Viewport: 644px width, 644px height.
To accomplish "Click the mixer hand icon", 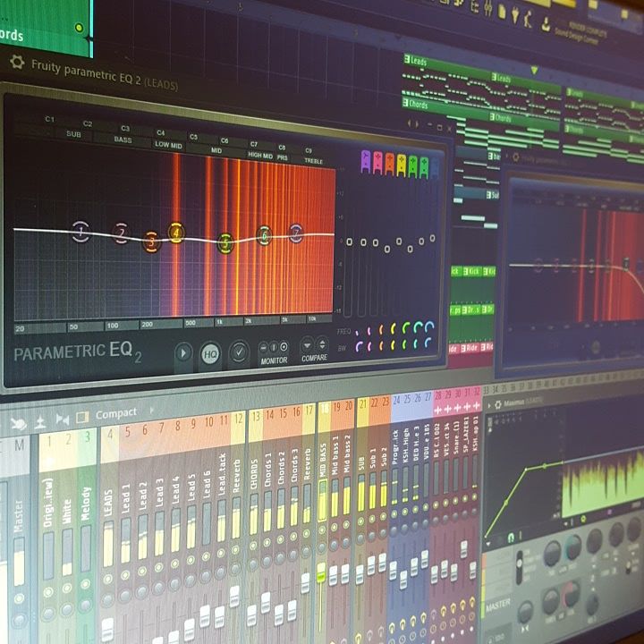I will point(19,424).
